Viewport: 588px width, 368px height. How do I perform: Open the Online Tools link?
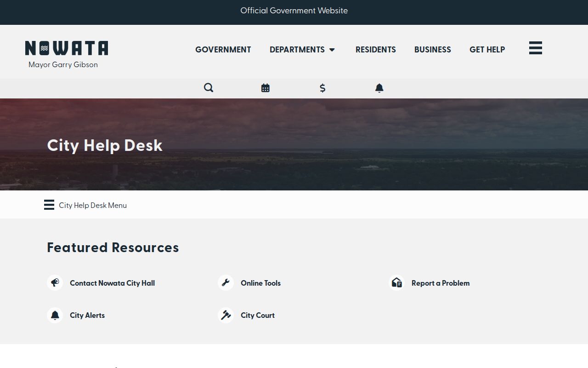tap(260, 283)
